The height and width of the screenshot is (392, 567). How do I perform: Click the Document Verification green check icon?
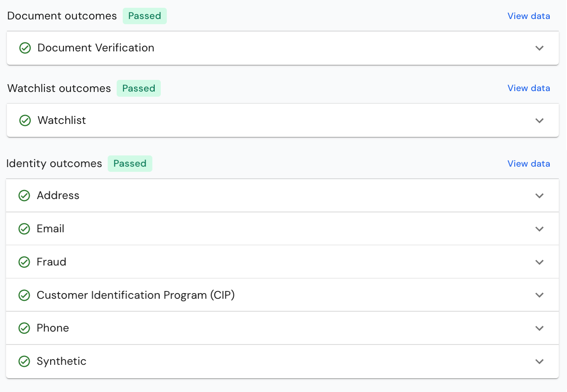tap(25, 48)
